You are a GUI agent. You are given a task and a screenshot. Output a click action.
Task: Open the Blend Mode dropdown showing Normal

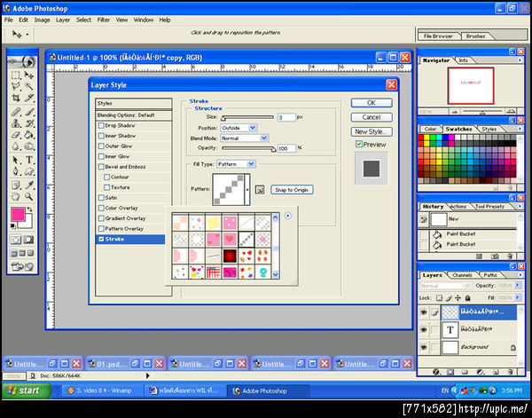click(245, 138)
